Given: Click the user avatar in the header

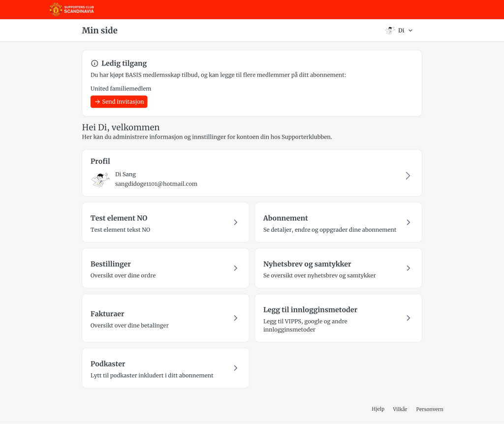Looking at the screenshot, I should 390,30.
